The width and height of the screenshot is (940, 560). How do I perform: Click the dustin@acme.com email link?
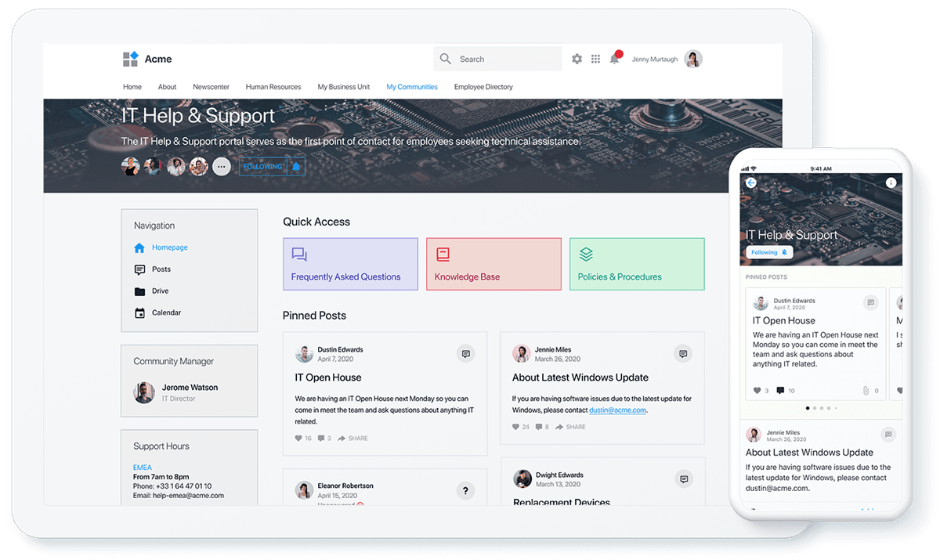(x=617, y=410)
